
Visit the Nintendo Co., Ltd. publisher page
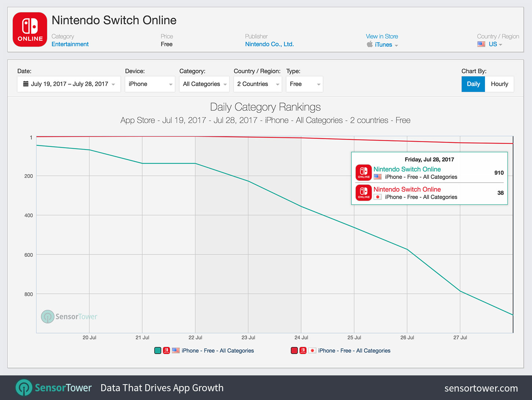269,44
